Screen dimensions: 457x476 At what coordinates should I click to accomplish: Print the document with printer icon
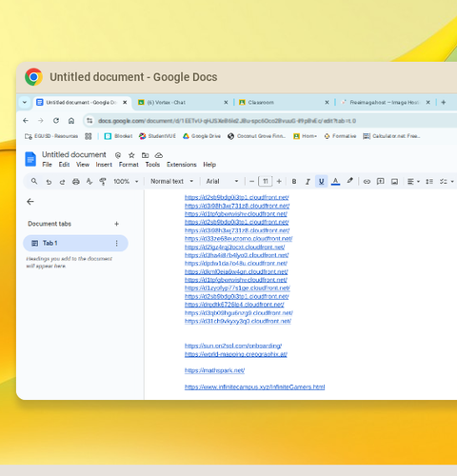coord(76,182)
